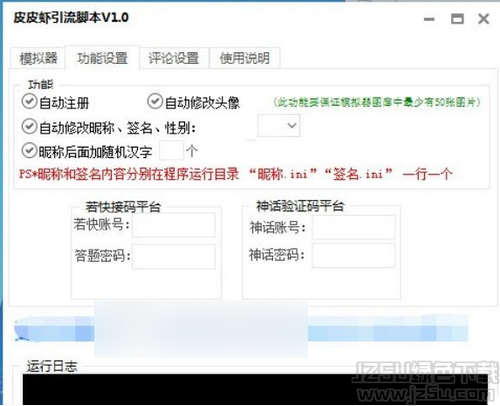Click the 若快接码平台 group label
This screenshot has height=406, width=500.
point(123,207)
